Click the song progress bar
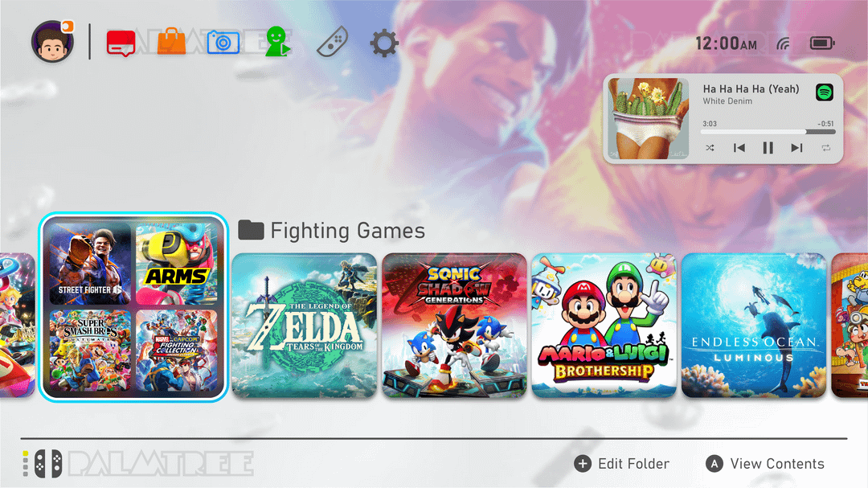 click(768, 132)
